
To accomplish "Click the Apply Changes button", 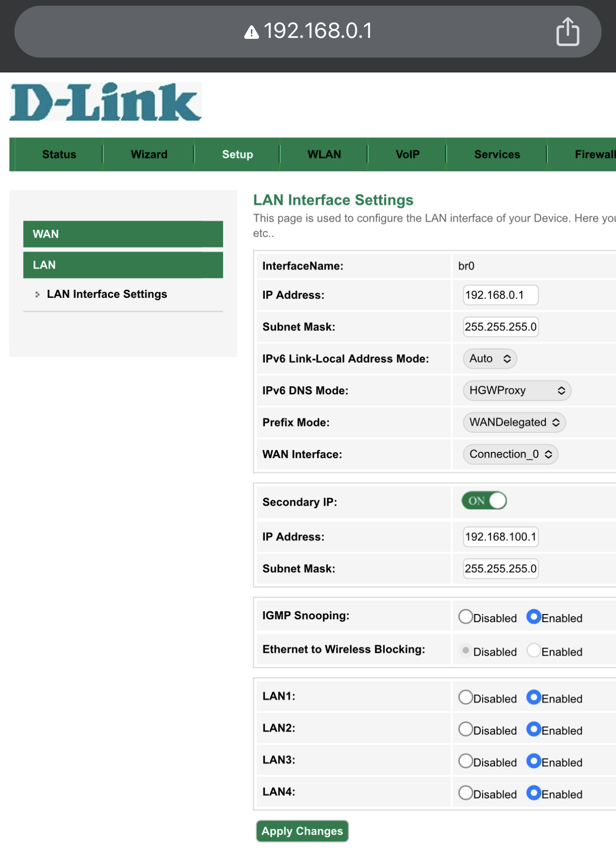I will (x=302, y=831).
